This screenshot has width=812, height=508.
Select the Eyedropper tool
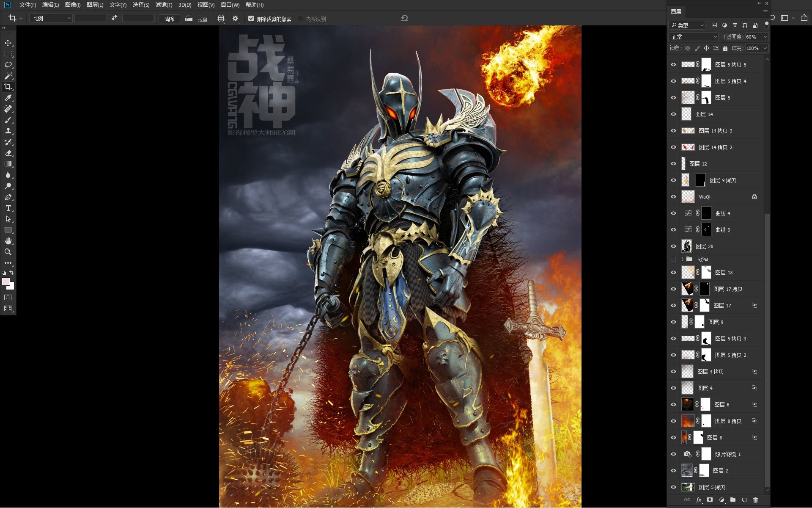(8, 98)
